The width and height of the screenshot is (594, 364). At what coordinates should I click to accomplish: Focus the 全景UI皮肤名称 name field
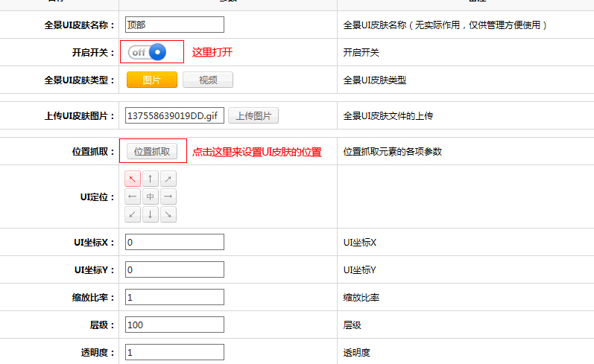click(174, 25)
